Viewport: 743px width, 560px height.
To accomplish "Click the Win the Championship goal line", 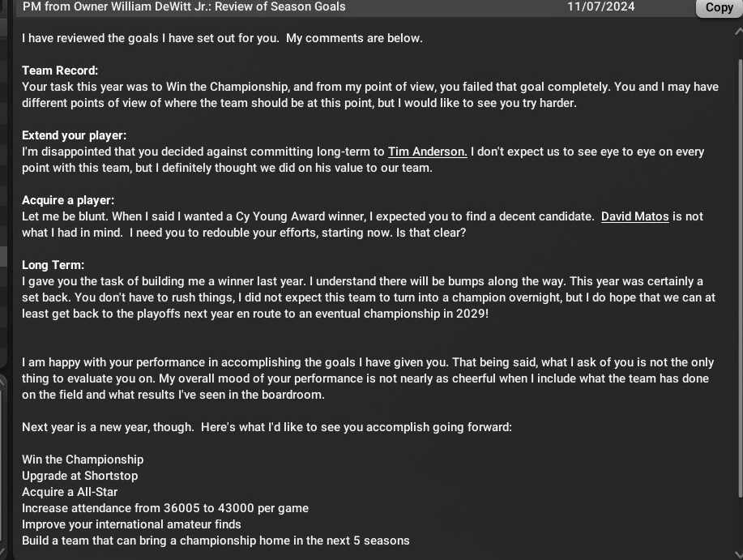I will [83, 460].
